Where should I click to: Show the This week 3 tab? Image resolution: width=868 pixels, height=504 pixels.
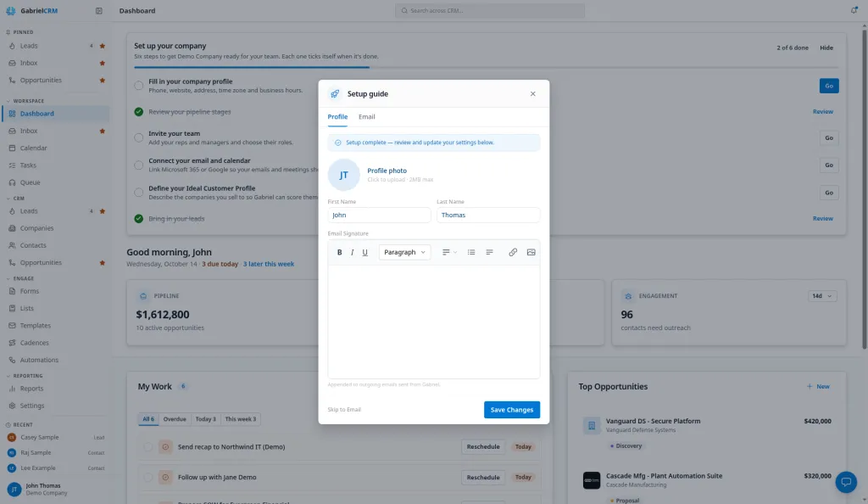tap(240, 419)
